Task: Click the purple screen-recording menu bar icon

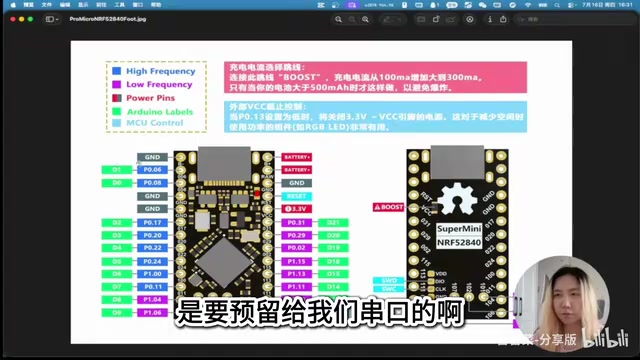Action: 352,5
